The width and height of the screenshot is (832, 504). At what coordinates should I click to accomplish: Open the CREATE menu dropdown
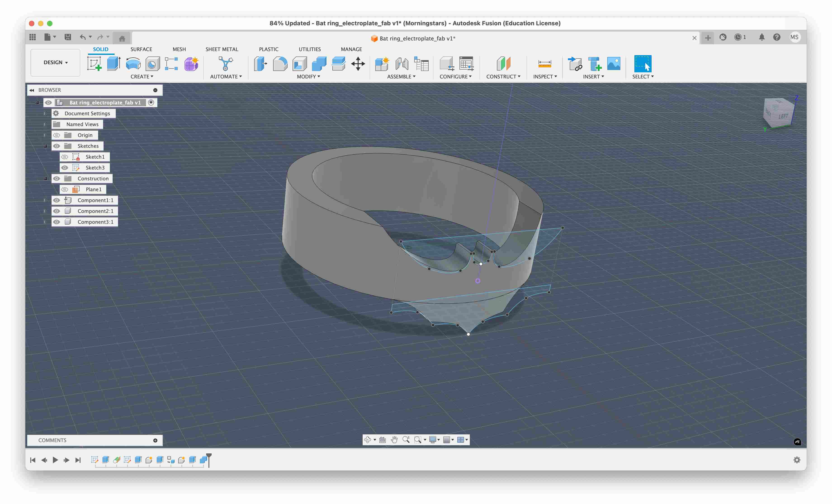coord(142,77)
